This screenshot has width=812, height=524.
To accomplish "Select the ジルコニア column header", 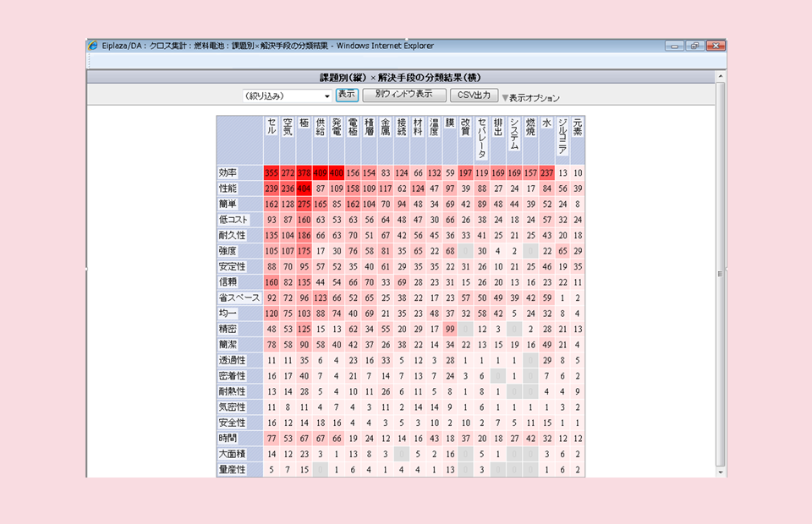I will click(562, 135).
